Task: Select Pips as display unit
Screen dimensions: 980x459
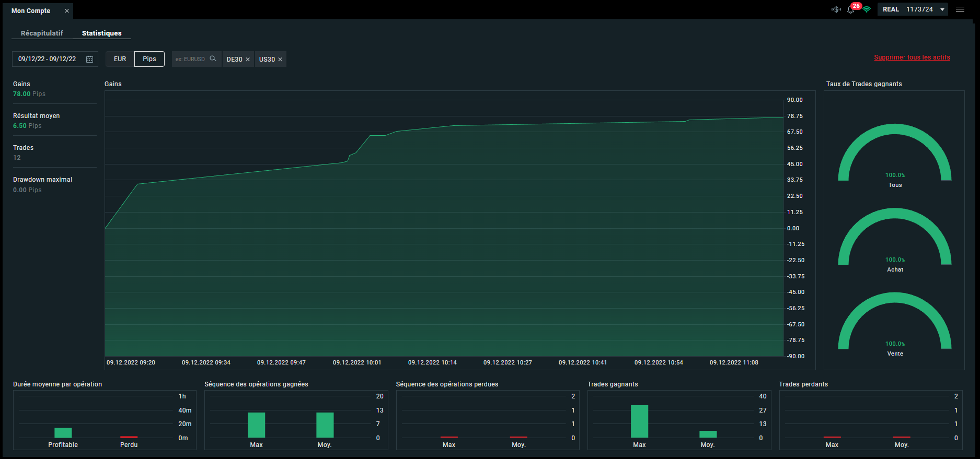Action: click(x=149, y=59)
